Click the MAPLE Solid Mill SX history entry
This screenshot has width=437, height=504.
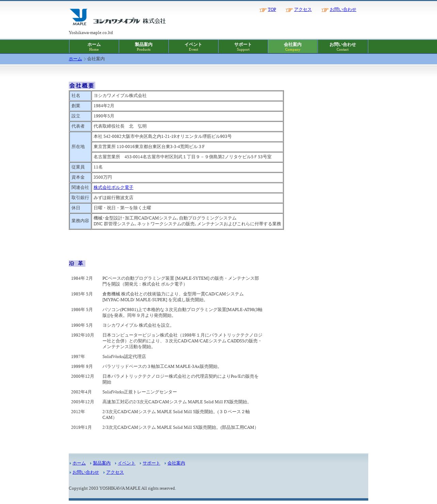180,427
